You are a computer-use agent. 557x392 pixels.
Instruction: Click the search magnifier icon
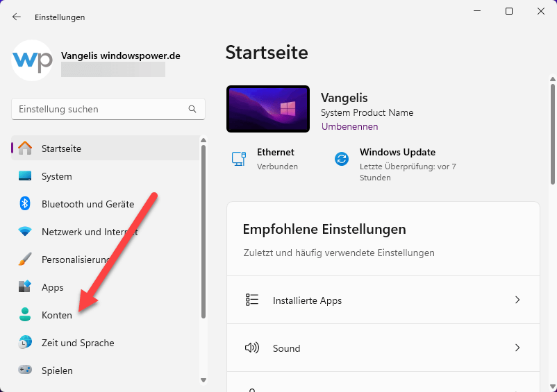pos(192,109)
